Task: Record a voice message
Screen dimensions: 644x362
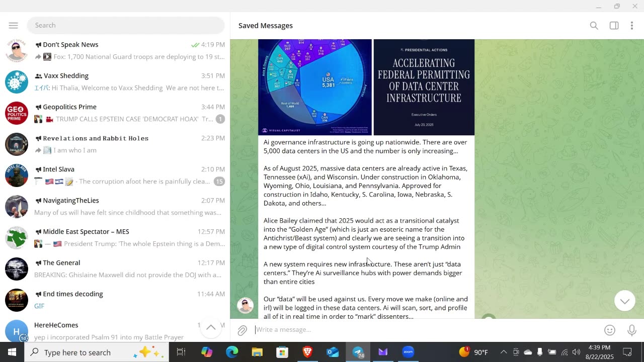Action: coord(632,330)
